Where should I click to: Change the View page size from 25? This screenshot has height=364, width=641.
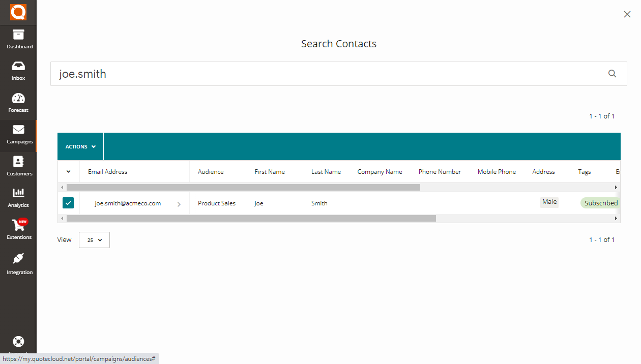pos(94,239)
